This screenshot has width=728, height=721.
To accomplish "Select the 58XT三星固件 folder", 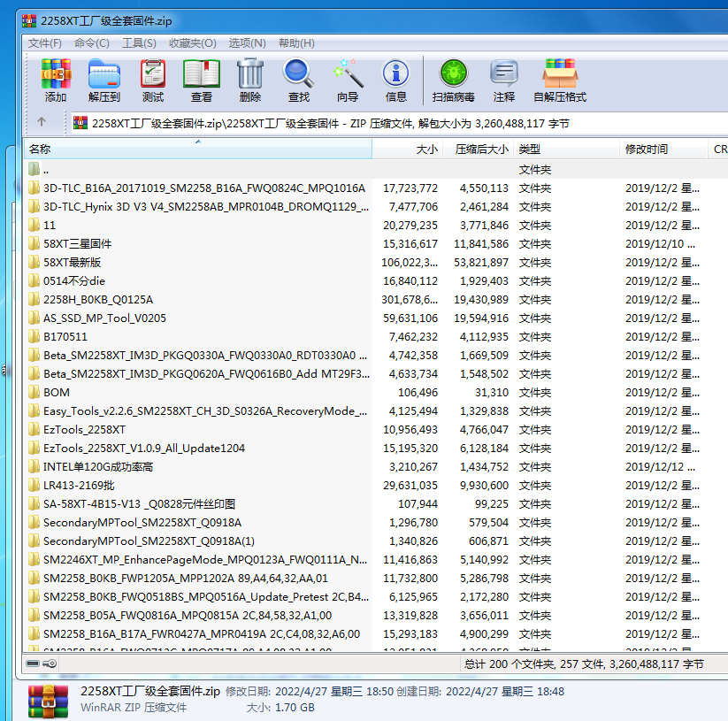I will click(77, 243).
